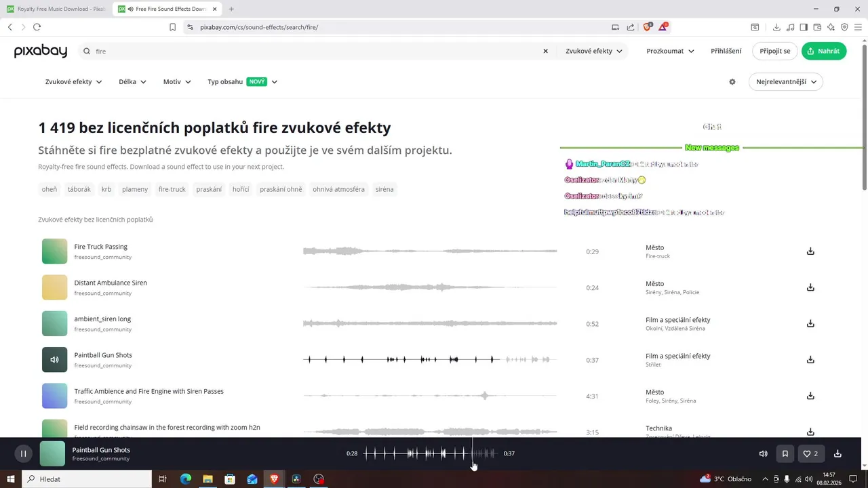Go back to the previous browser page

(x=10, y=27)
